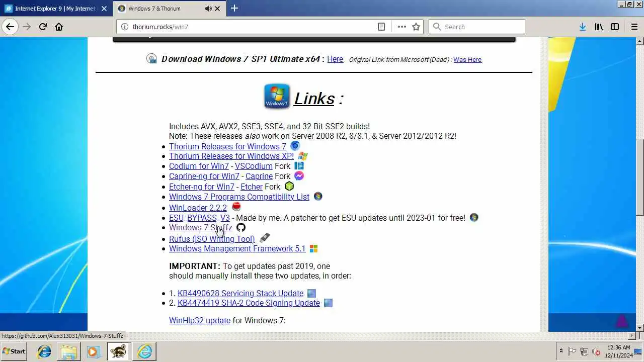Open a new browser tab
Image resolution: width=644 pixels, height=362 pixels.
234,8
